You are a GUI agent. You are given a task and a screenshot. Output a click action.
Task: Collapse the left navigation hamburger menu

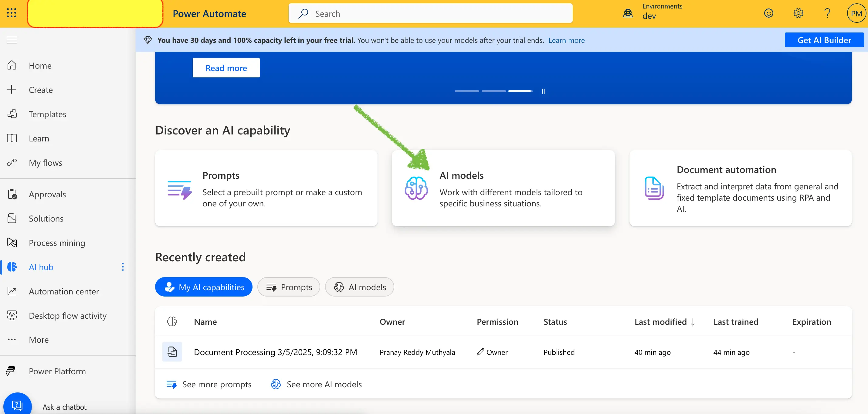tap(12, 40)
